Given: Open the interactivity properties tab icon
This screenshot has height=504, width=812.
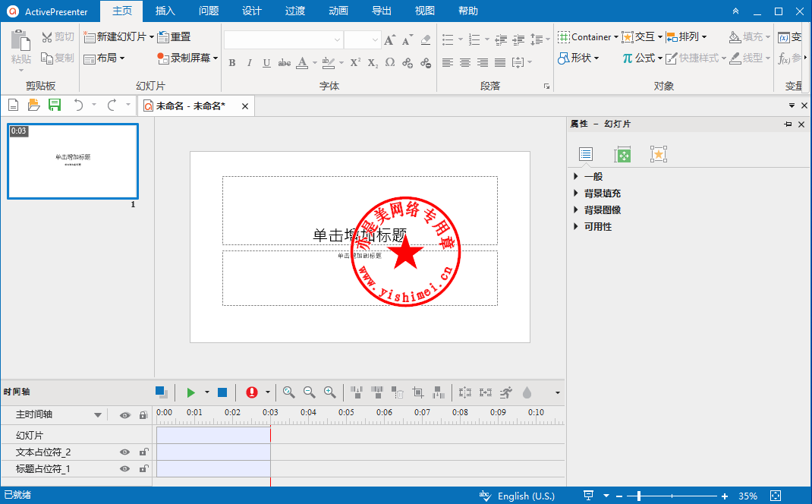Looking at the screenshot, I should (658, 154).
